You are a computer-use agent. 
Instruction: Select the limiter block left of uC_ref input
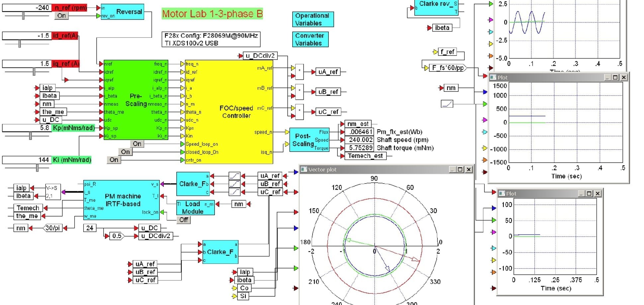[234, 192]
